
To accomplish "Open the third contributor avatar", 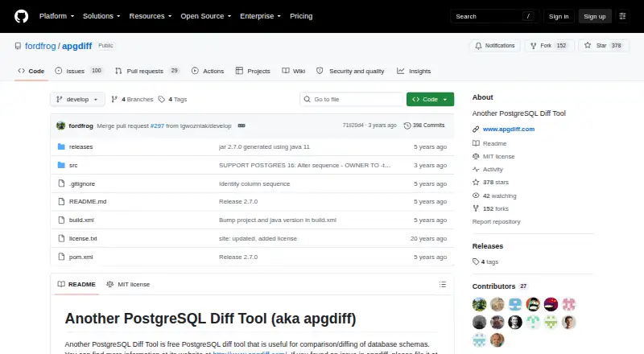I will tap(515, 304).
